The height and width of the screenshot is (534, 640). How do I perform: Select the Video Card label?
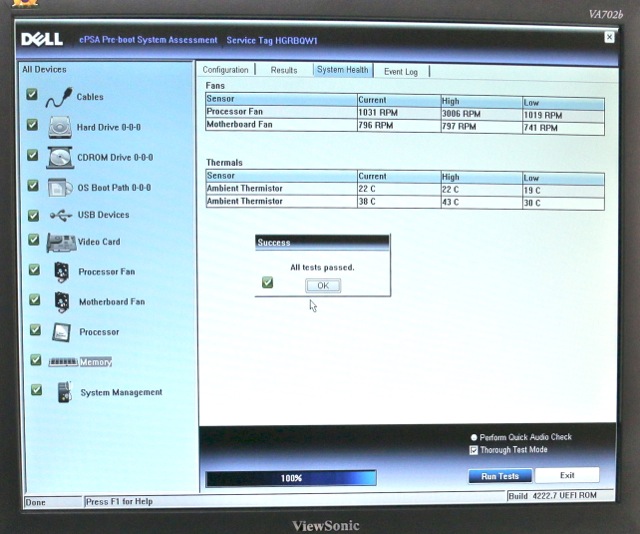click(99, 242)
